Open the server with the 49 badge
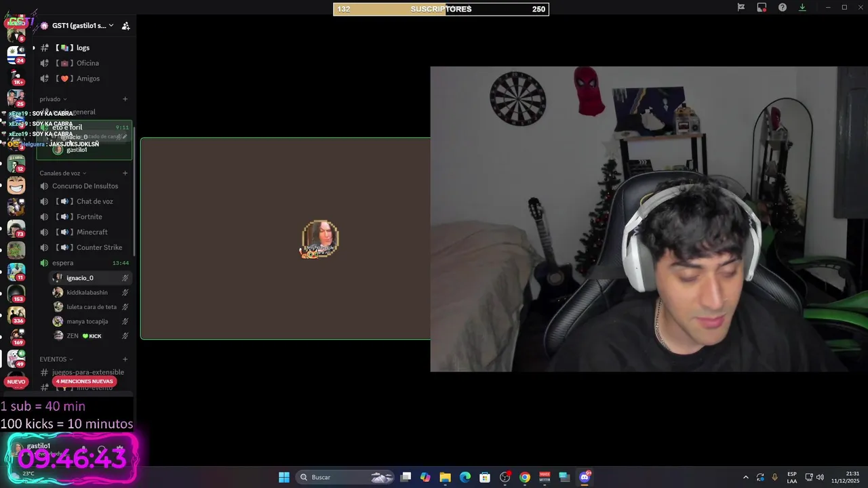This screenshot has height=488, width=868. (16, 359)
